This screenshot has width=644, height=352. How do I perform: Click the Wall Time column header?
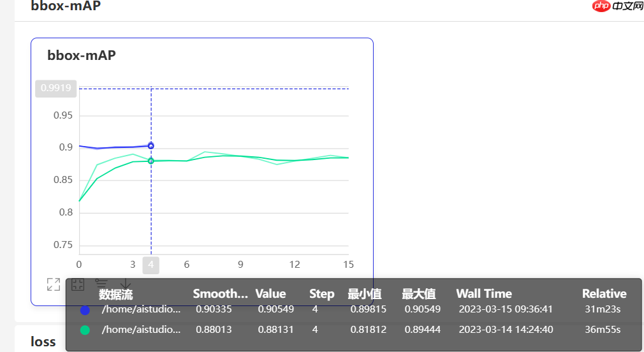(484, 294)
